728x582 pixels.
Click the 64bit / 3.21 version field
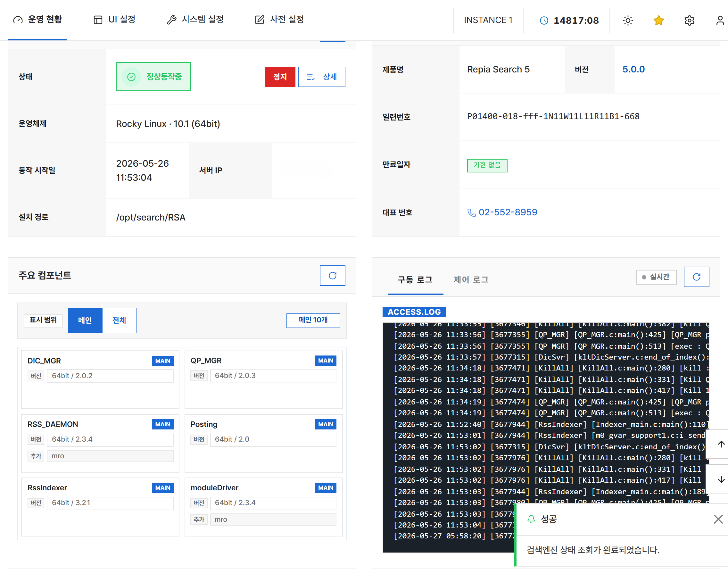pyautogui.click(x=110, y=503)
